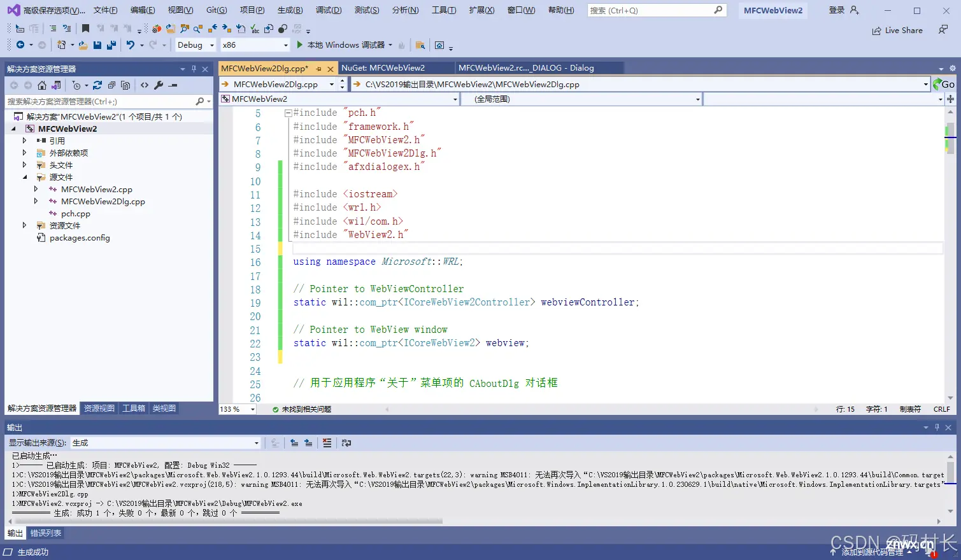Image resolution: width=961 pixels, height=560 pixels.
Task: Click the pending changes filter clock icon
Action: tap(76, 85)
